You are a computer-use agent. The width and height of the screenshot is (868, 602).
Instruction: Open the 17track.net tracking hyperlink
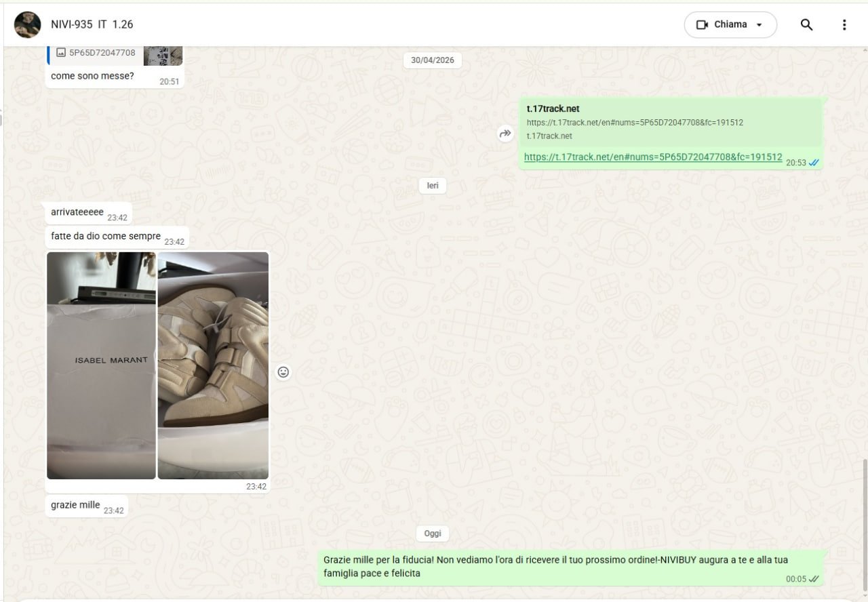[x=653, y=157]
